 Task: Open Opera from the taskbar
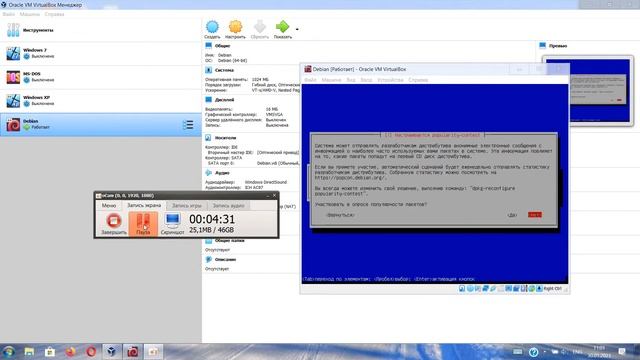(x=91, y=352)
